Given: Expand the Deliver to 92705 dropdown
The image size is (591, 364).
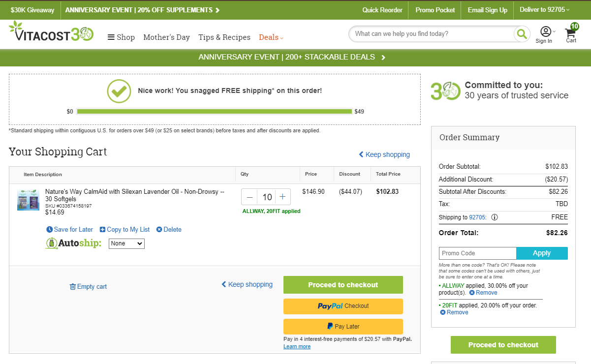Looking at the screenshot, I should point(545,10).
